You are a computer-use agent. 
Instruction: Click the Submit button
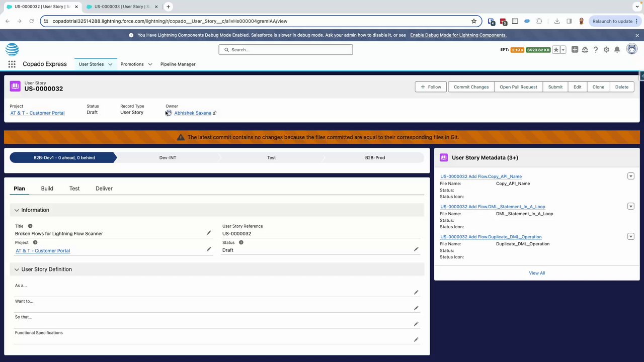coord(555,87)
